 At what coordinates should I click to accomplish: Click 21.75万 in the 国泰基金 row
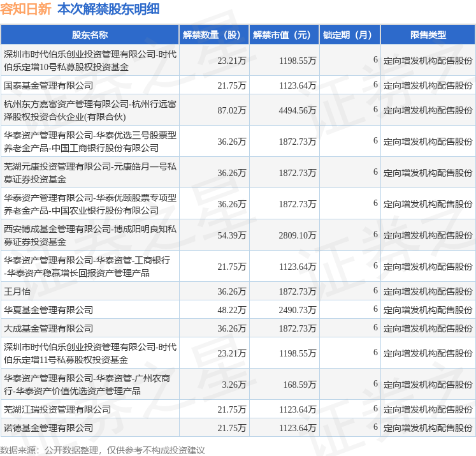[231, 85]
